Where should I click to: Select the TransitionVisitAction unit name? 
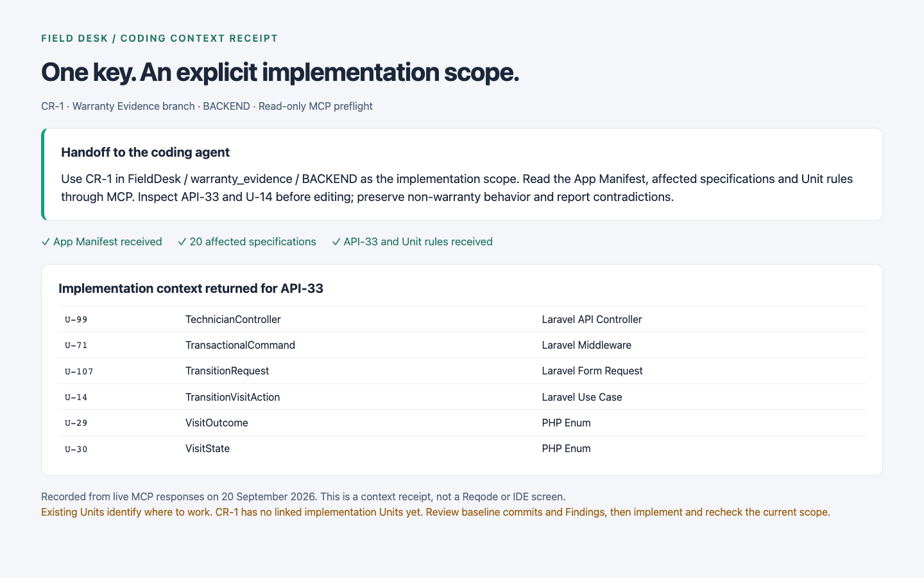232,397
